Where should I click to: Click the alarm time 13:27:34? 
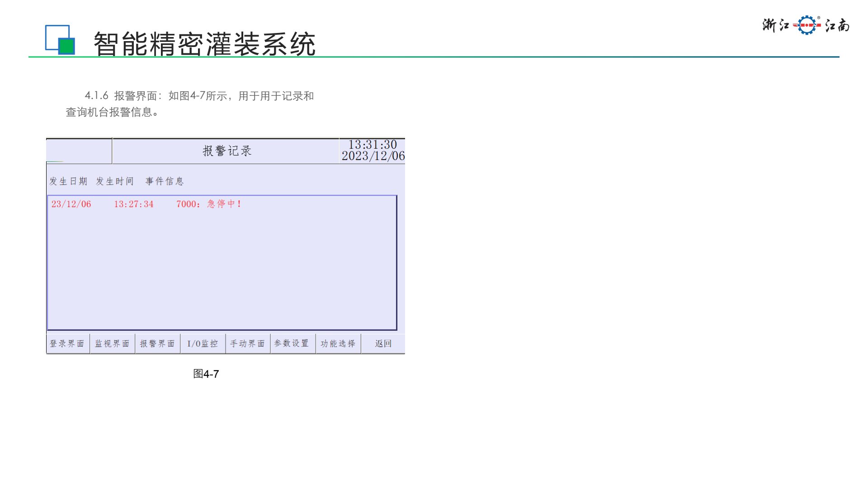pyautogui.click(x=134, y=204)
